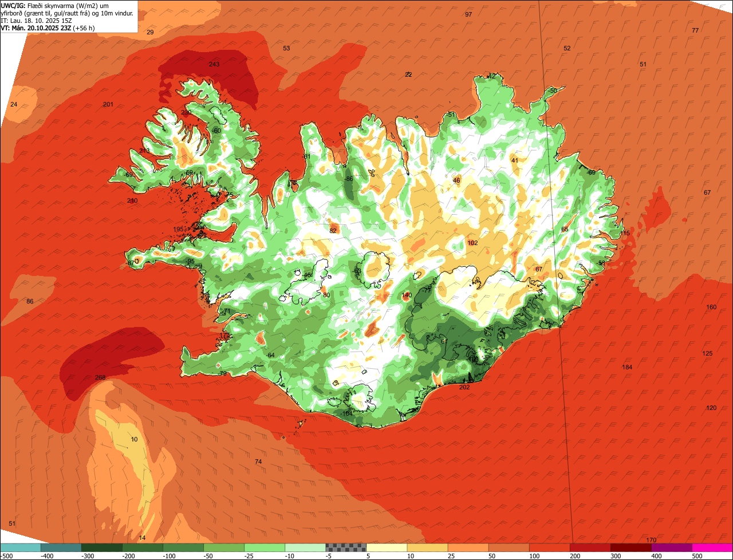This screenshot has width=733, height=560.
Task: Click the legend label -25
Action: 250,556
